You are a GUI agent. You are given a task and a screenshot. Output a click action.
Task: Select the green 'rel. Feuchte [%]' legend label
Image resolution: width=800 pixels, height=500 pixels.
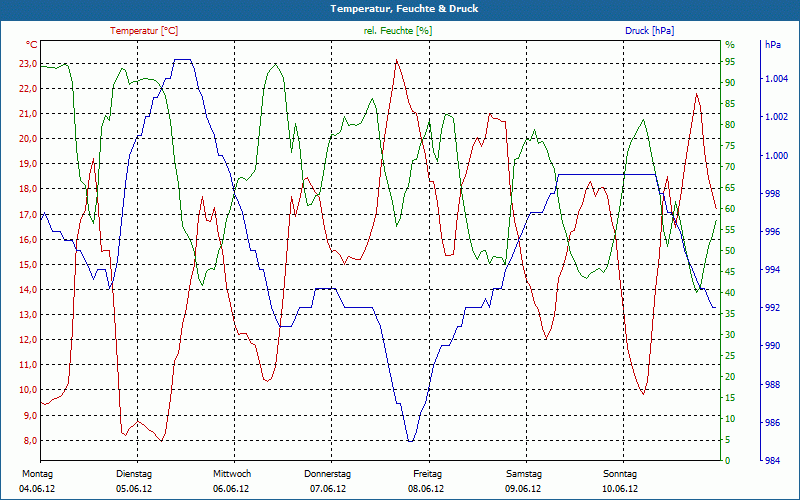coord(397,31)
